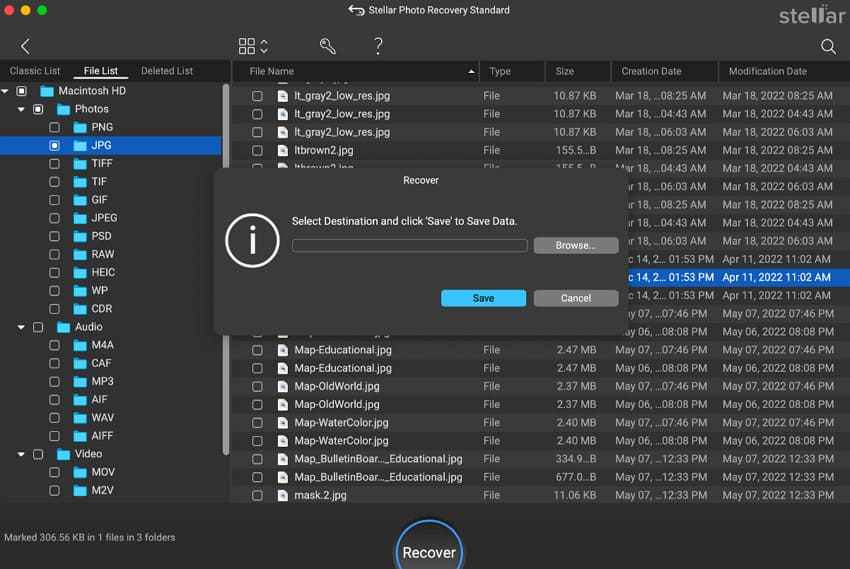Collapse the Macintosh HD tree node
Screen dimensions: 850x569
5,91
